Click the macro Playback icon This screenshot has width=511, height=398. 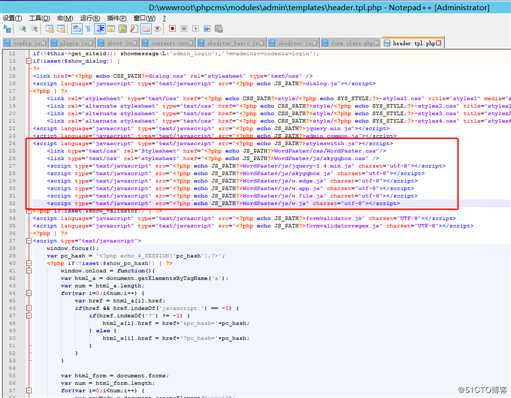(195, 29)
